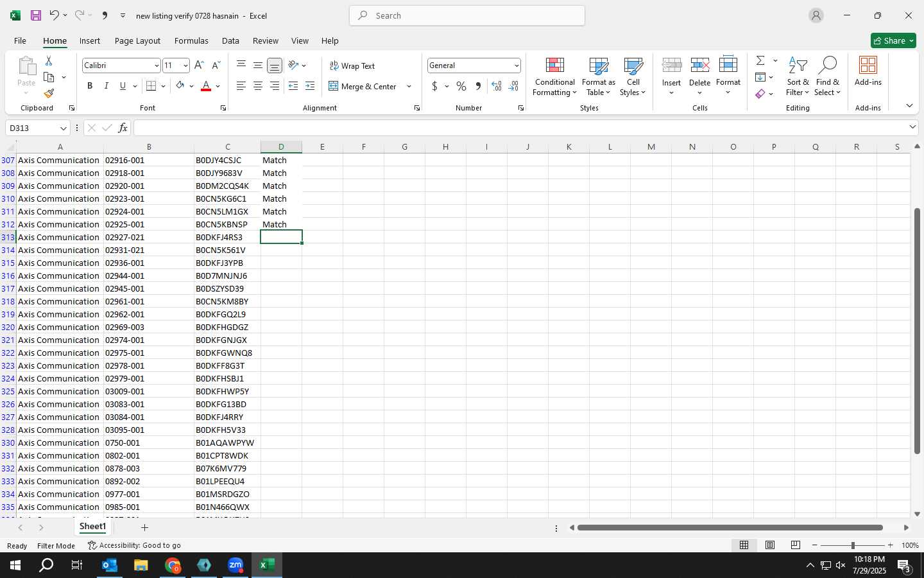Select the Sheet1 tab
Viewport: 924px width, 578px height.
pyautogui.click(x=92, y=527)
